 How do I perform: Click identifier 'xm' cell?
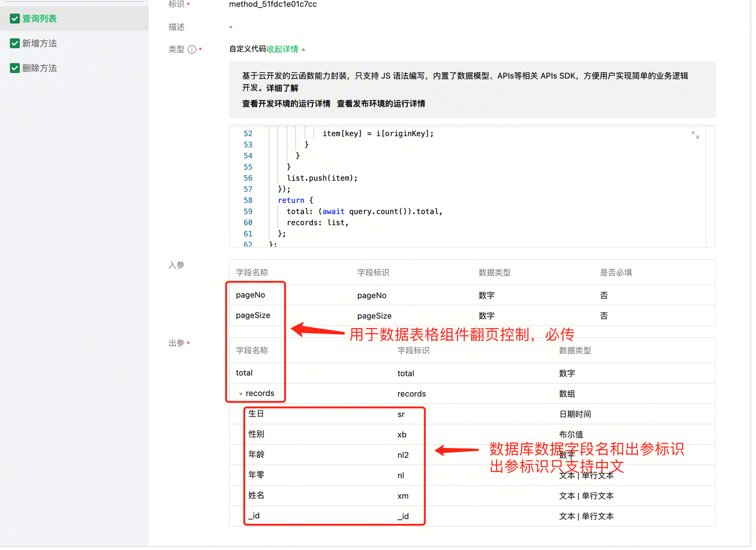pyautogui.click(x=403, y=496)
